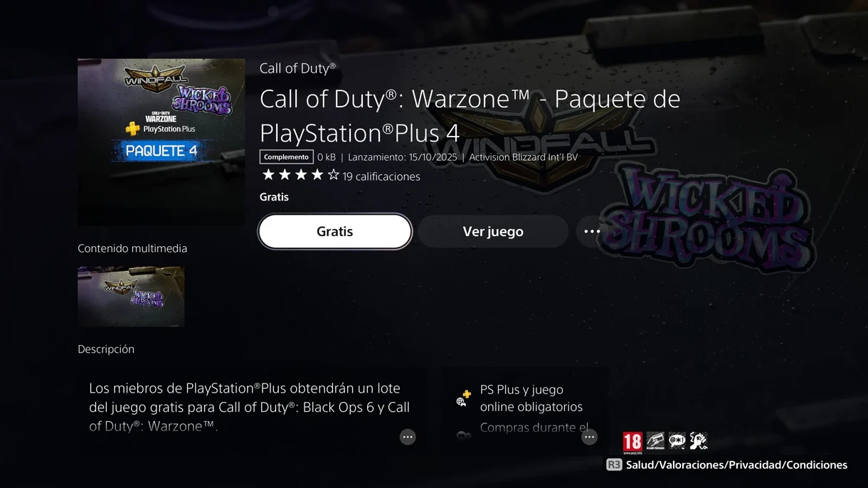Click the in-game purchases controller icon
The height and width of the screenshot is (488, 868).
tap(463, 435)
